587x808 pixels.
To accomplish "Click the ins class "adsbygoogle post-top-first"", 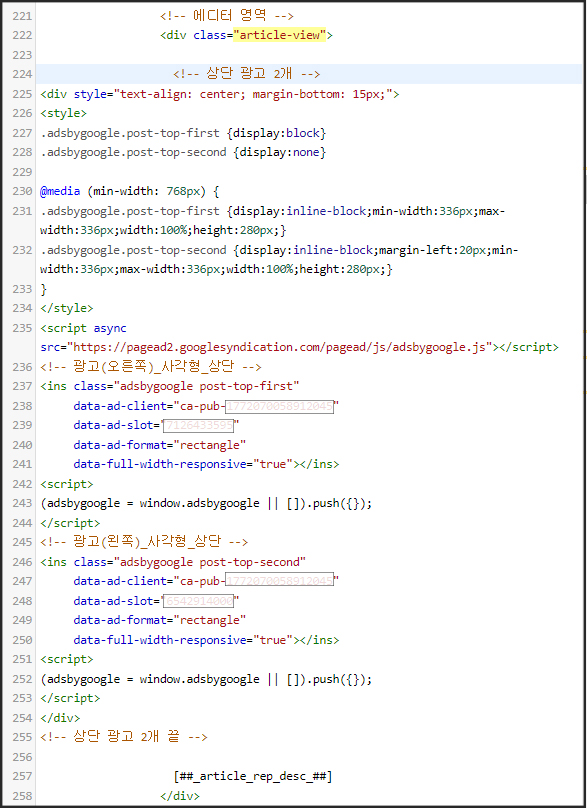I will [170, 386].
